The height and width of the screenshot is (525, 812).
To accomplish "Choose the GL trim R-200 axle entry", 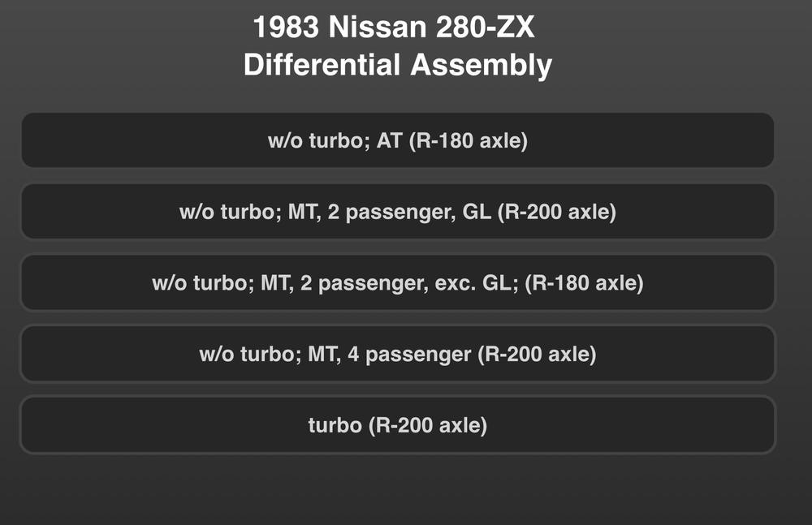I will (398, 211).
